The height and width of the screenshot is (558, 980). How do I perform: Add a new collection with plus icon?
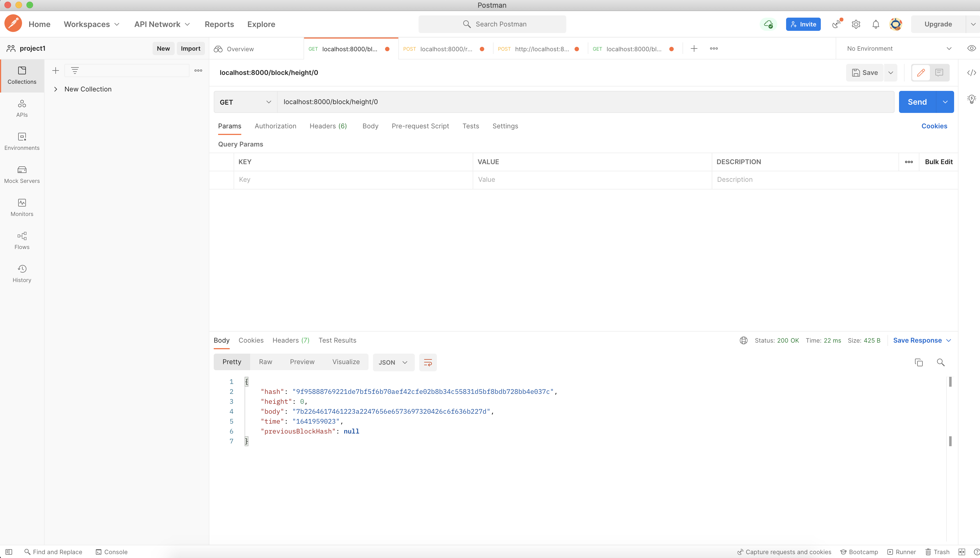point(56,71)
